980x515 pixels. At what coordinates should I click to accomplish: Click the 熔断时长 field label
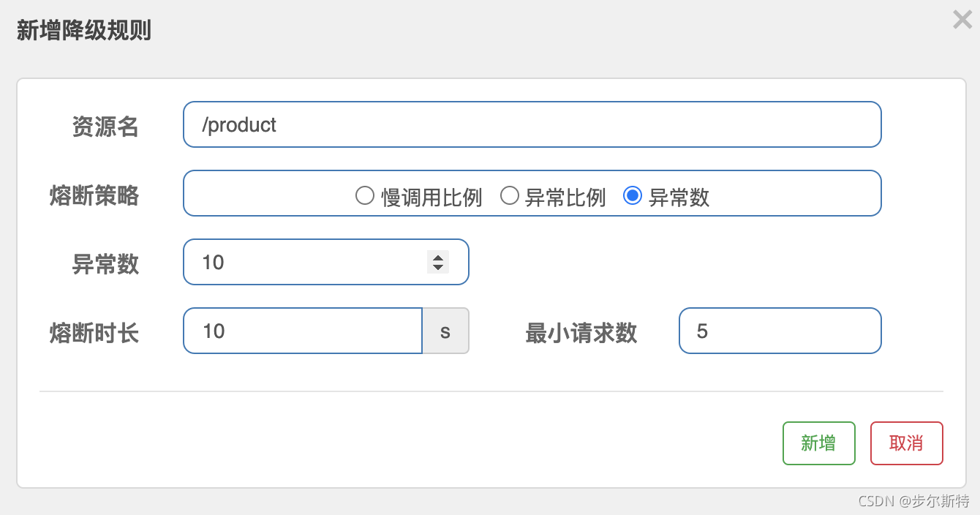click(x=94, y=333)
